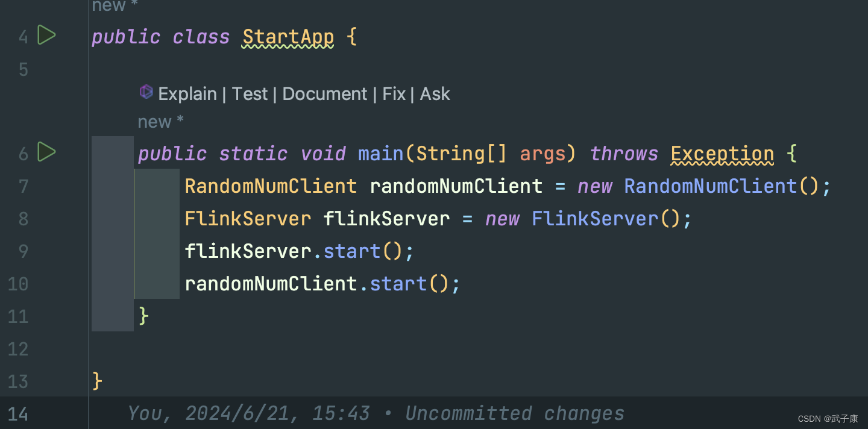Image resolution: width=868 pixels, height=429 pixels.
Task: Click line number 9 in the gutter
Action: (23, 251)
